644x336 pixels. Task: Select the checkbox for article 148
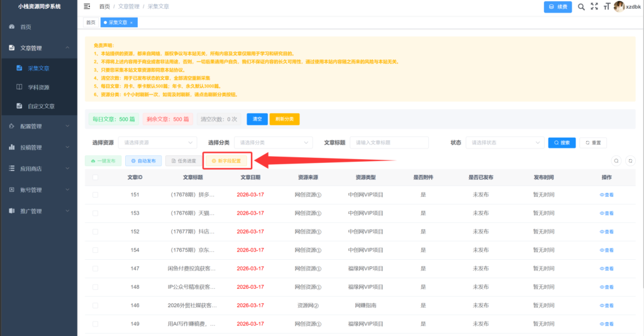[x=96, y=287]
